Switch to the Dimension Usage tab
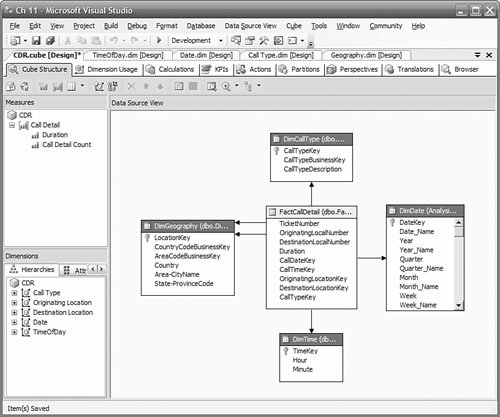This screenshot has width=500, height=417. 107,69
